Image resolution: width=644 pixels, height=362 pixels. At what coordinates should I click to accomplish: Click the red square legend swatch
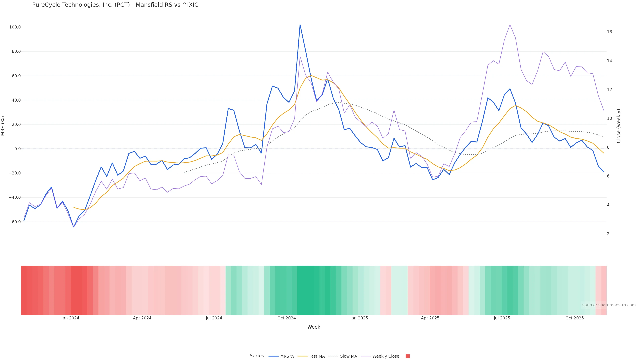click(408, 356)
